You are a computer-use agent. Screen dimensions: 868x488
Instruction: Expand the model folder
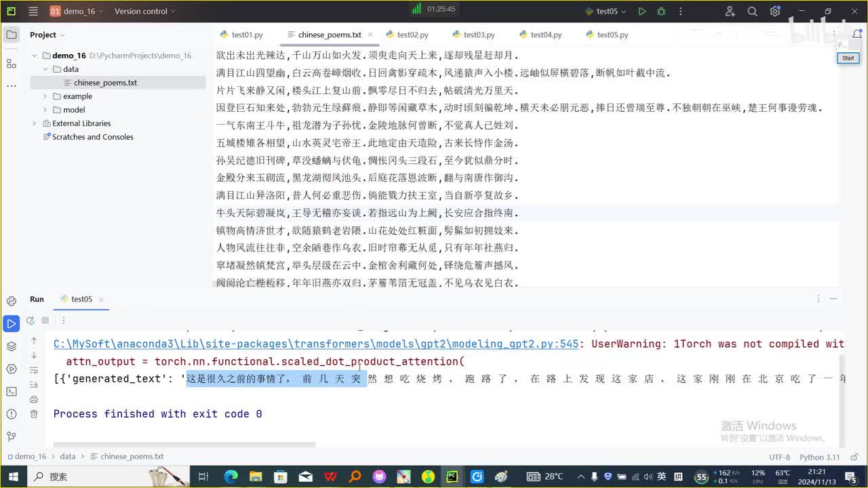click(45, 110)
